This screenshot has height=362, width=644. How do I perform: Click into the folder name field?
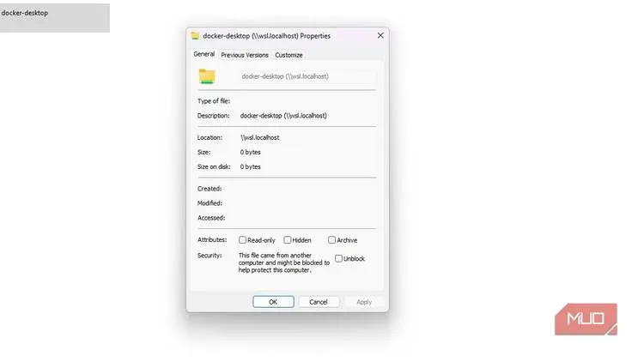tap(307, 76)
